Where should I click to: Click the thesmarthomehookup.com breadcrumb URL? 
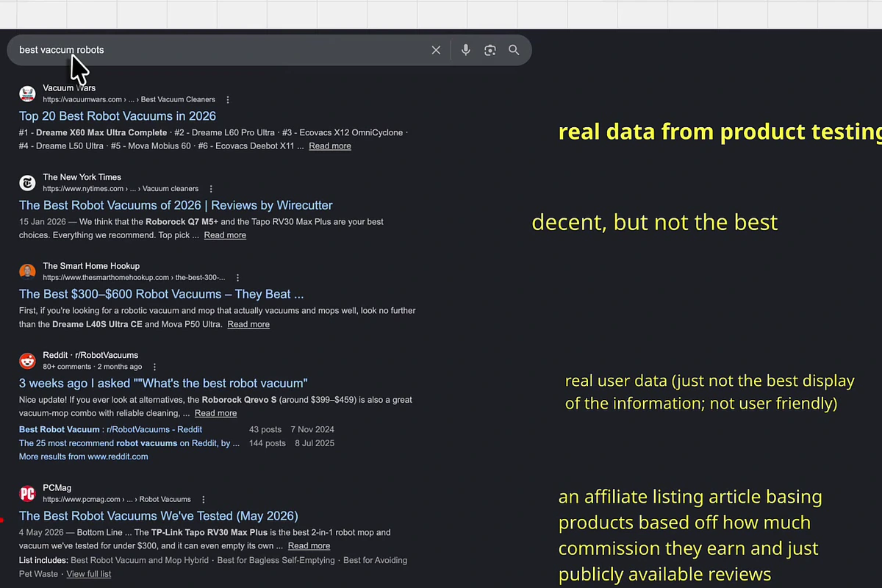click(134, 278)
